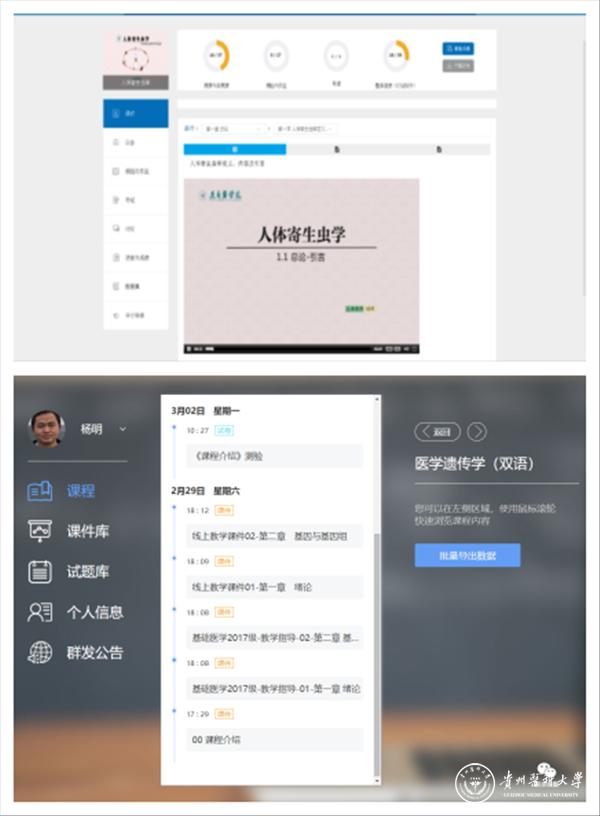Open 个人信息 personal info icon
This screenshot has width=600, height=816.
(39, 612)
